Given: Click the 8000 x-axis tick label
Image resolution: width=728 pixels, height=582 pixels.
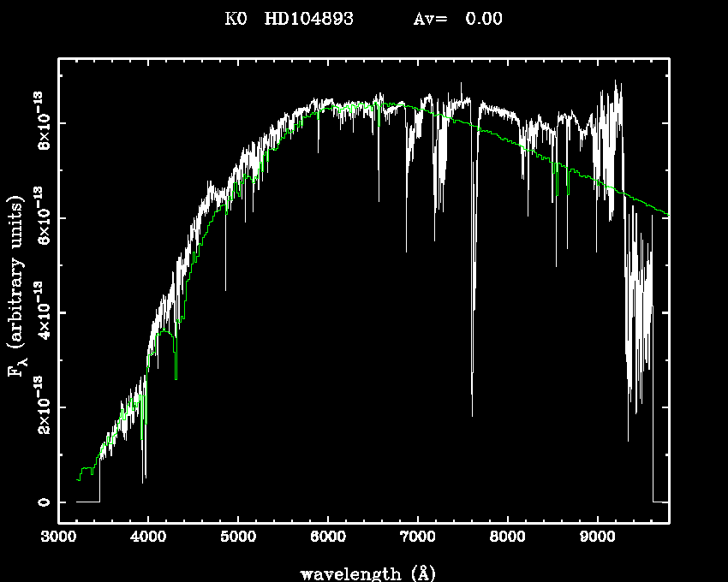Looking at the screenshot, I should click(x=508, y=538).
